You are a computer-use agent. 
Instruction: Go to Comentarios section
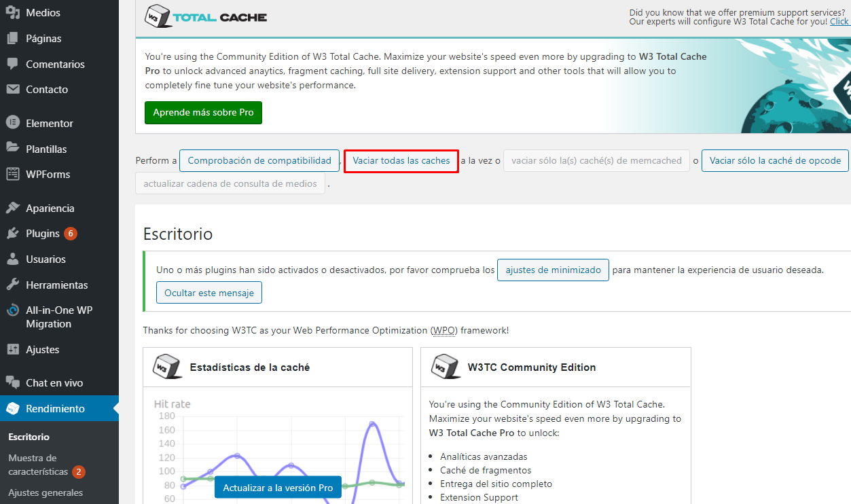(x=55, y=64)
